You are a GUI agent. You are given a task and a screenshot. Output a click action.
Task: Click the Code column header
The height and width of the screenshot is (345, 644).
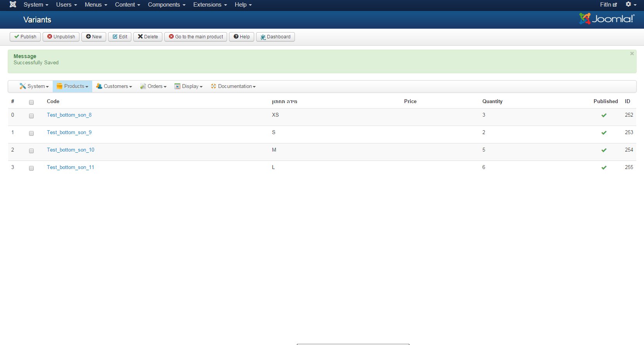coord(53,102)
